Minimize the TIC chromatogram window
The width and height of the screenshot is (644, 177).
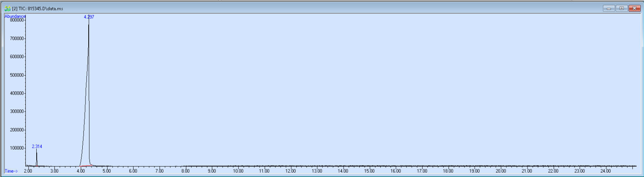click(x=609, y=8)
